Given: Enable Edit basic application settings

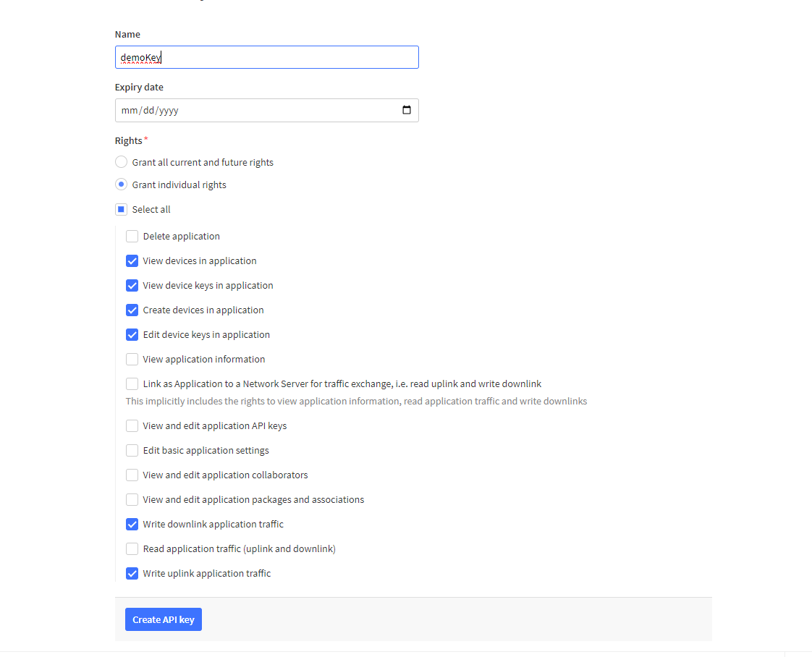Looking at the screenshot, I should 132,450.
